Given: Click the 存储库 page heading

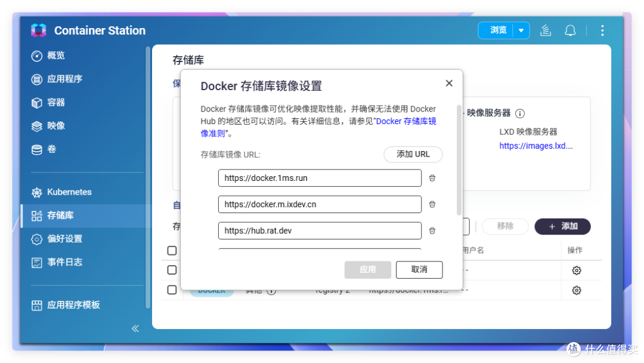Looking at the screenshot, I should tap(188, 60).
